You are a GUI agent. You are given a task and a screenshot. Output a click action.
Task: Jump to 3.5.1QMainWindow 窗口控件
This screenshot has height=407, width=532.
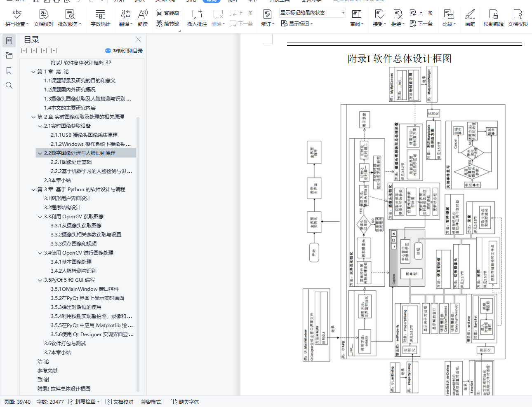coord(85,289)
